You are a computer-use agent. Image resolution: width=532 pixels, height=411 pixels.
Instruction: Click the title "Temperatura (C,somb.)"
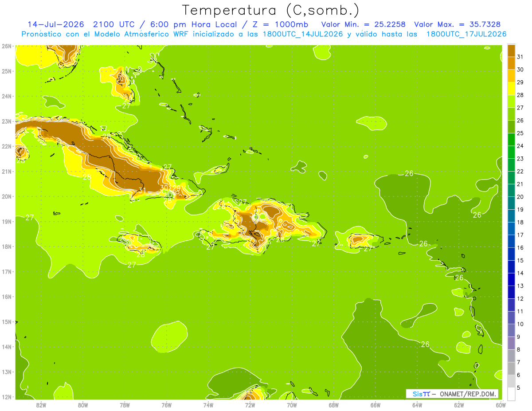click(x=271, y=11)
